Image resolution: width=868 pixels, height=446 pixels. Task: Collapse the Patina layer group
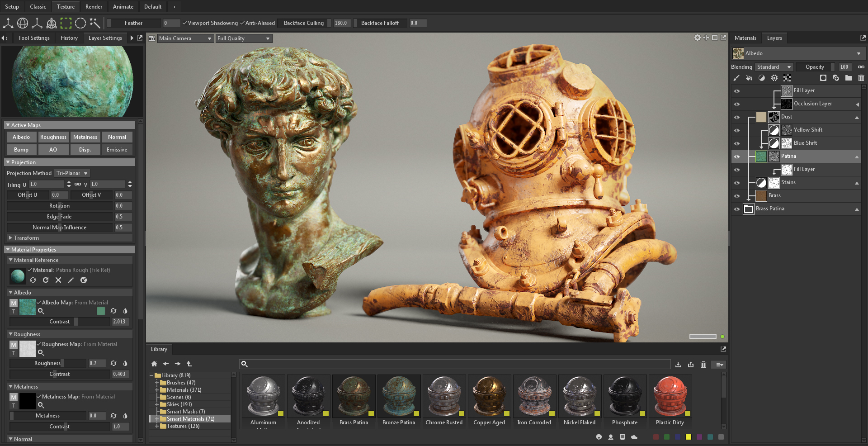click(x=857, y=157)
